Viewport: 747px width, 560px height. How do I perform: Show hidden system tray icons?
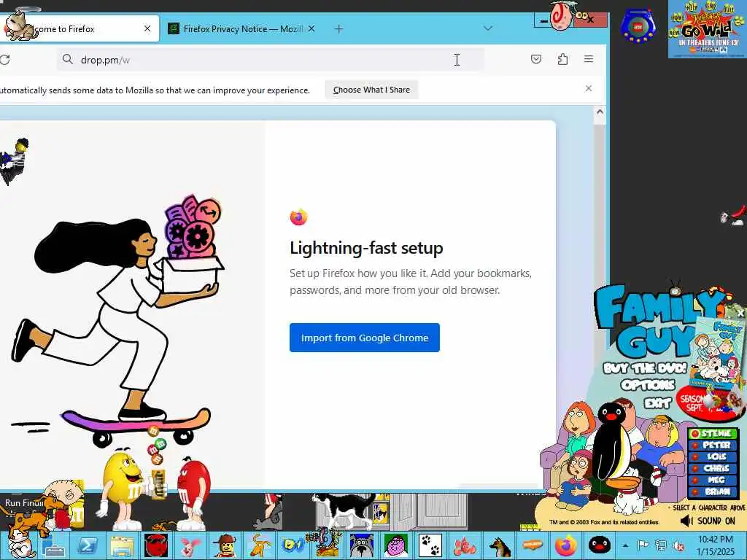pyautogui.click(x=625, y=545)
